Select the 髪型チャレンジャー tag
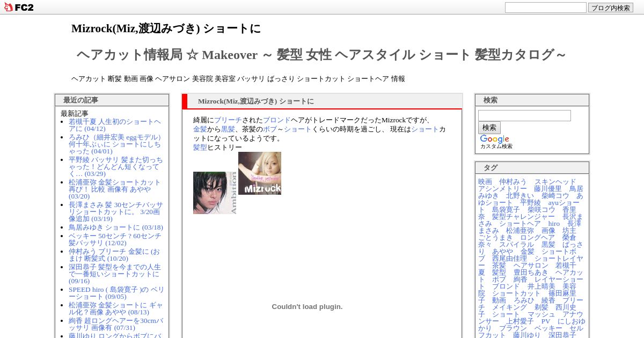 (x=523, y=217)
